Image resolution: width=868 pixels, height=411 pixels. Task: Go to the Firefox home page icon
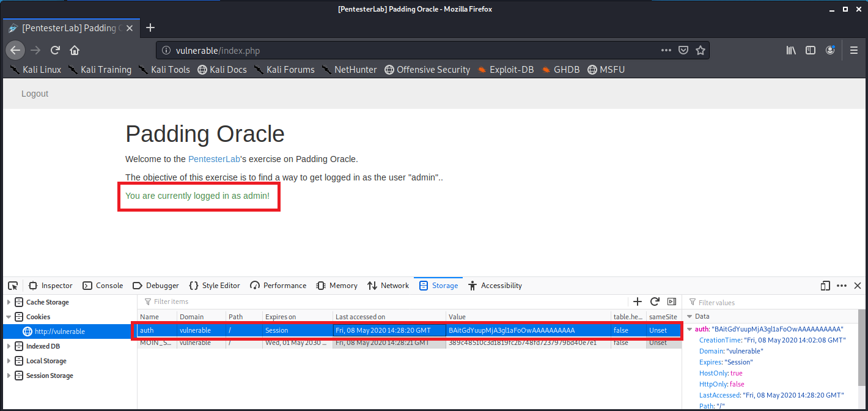(x=75, y=50)
